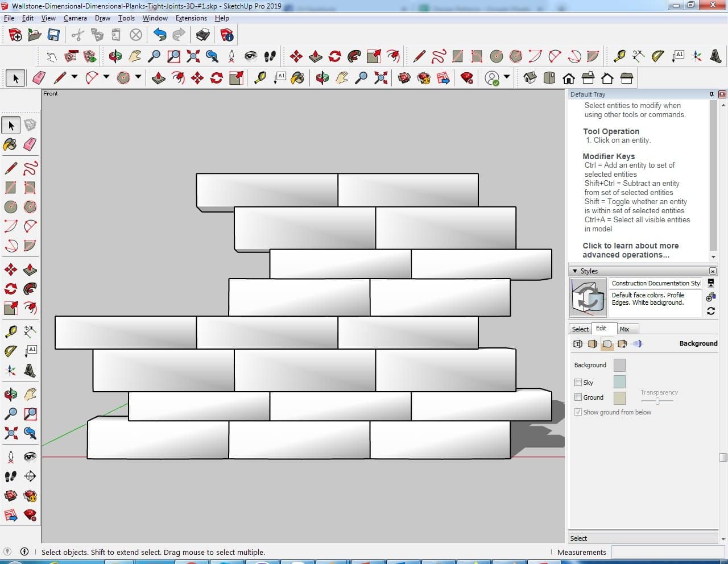The width and height of the screenshot is (728, 564).
Task: Switch to the Mix tab
Action: [624, 329]
